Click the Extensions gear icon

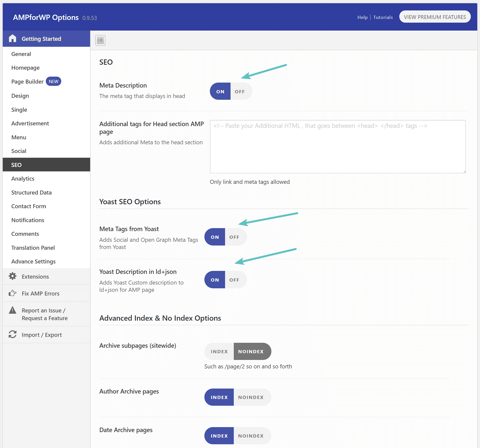click(x=11, y=277)
